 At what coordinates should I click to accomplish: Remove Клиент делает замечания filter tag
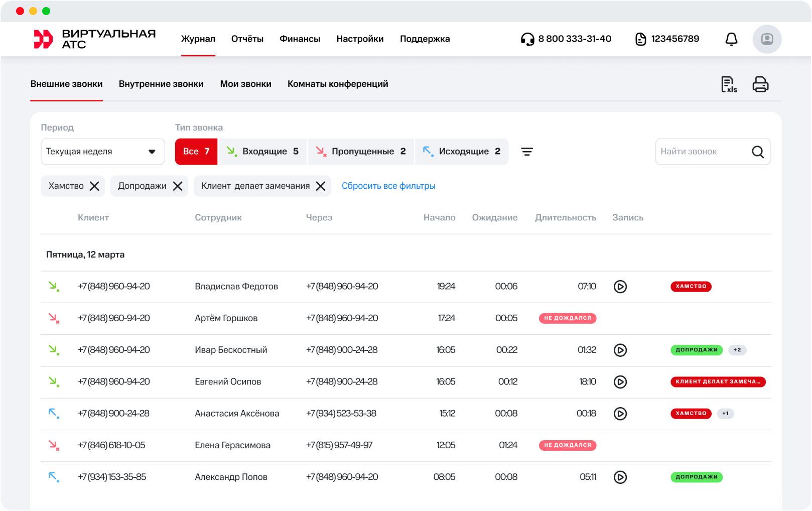click(x=321, y=186)
